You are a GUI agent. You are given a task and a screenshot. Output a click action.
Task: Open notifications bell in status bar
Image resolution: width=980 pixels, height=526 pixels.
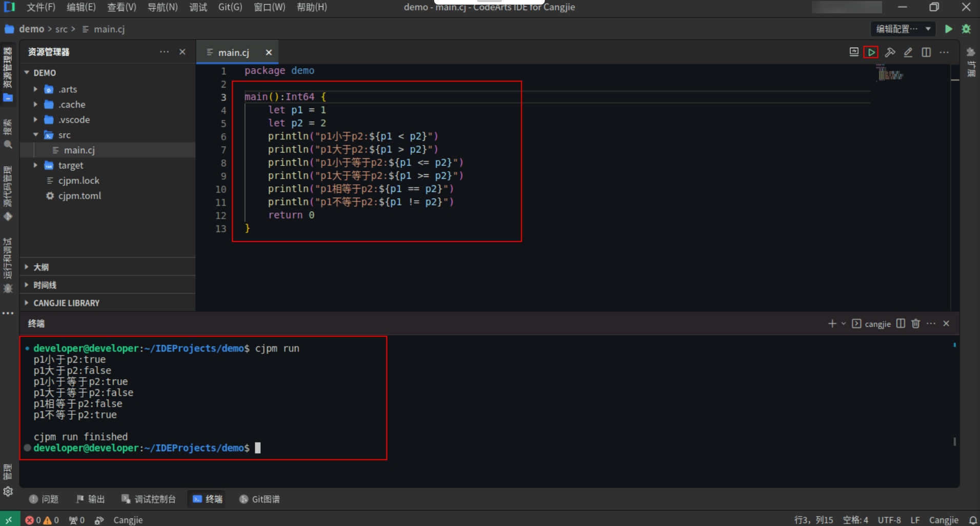[972, 520]
